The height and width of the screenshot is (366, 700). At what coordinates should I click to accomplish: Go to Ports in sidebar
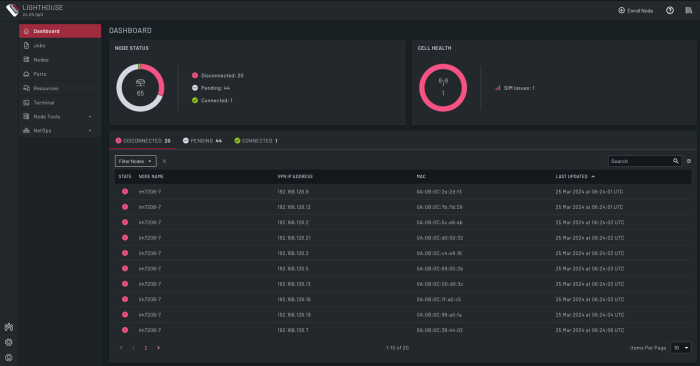click(60, 74)
